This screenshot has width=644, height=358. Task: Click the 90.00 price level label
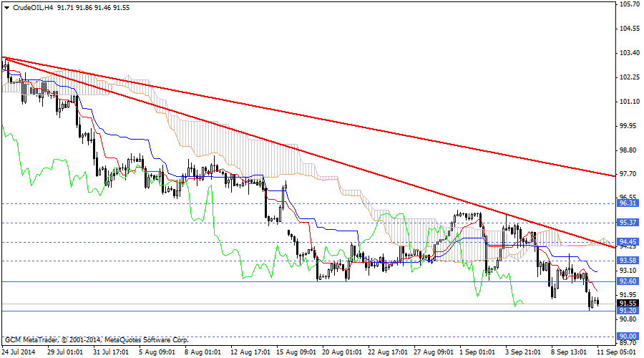pos(628,336)
